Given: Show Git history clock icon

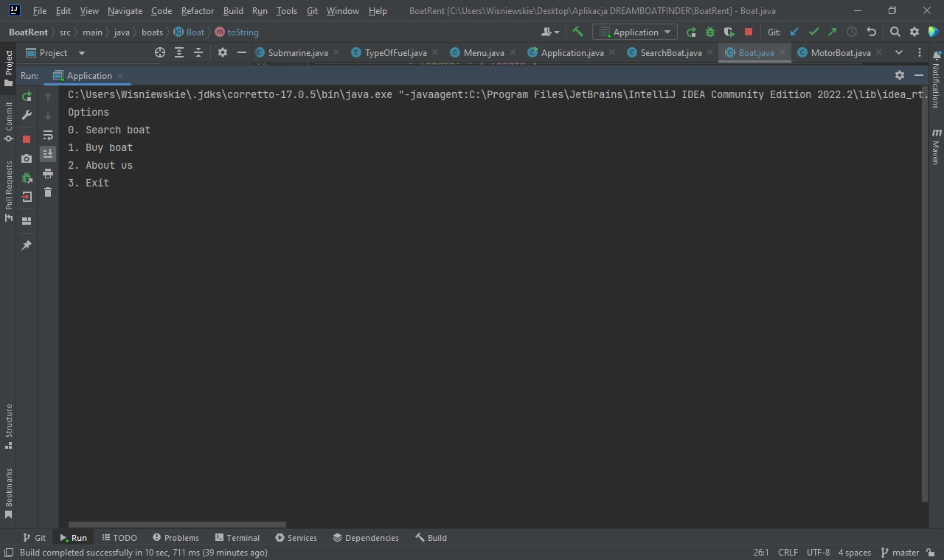Looking at the screenshot, I should tap(852, 32).
